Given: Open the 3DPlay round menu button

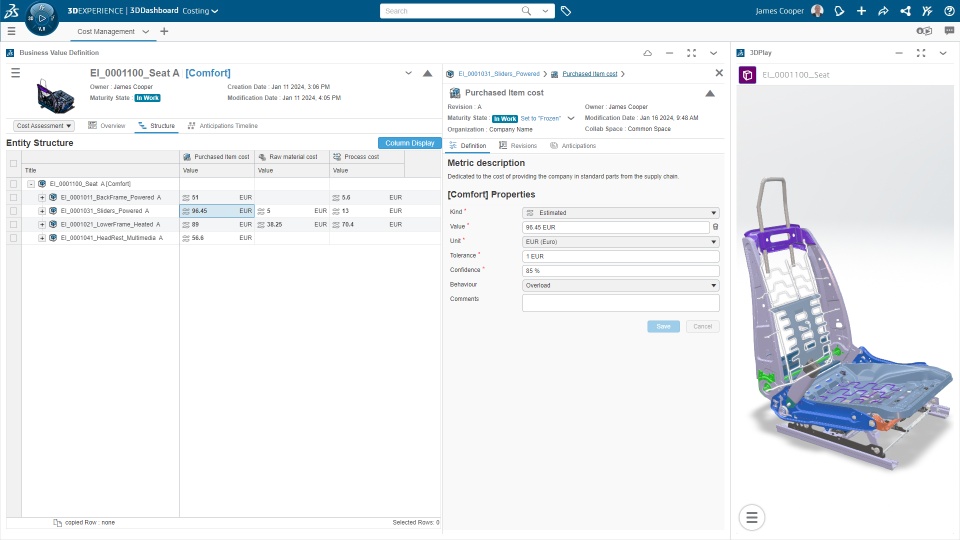Looking at the screenshot, I should [x=752, y=517].
